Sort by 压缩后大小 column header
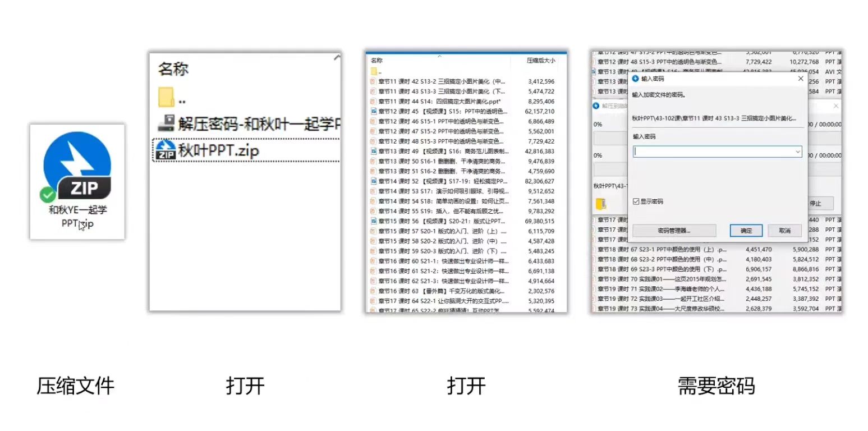This screenshot has width=868, height=431. (x=540, y=60)
